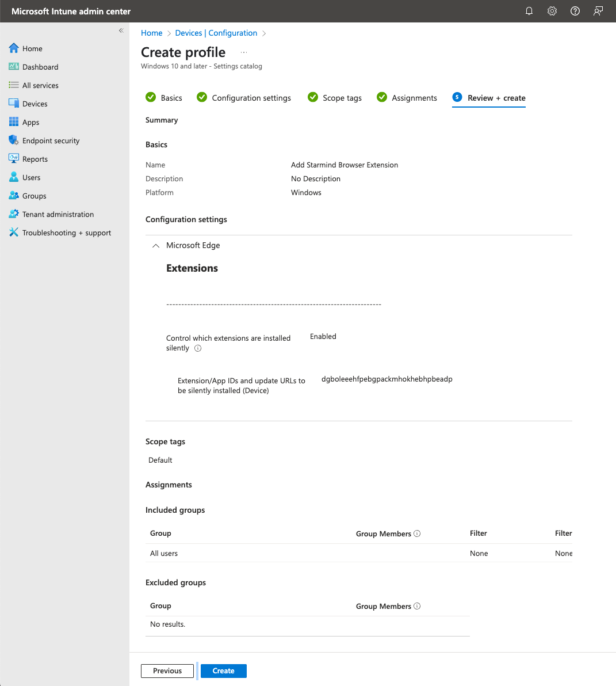Image resolution: width=616 pixels, height=686 pixels.
Task: Click the Devices | Configuration breadcrumb link
Action: pos(216,33)
